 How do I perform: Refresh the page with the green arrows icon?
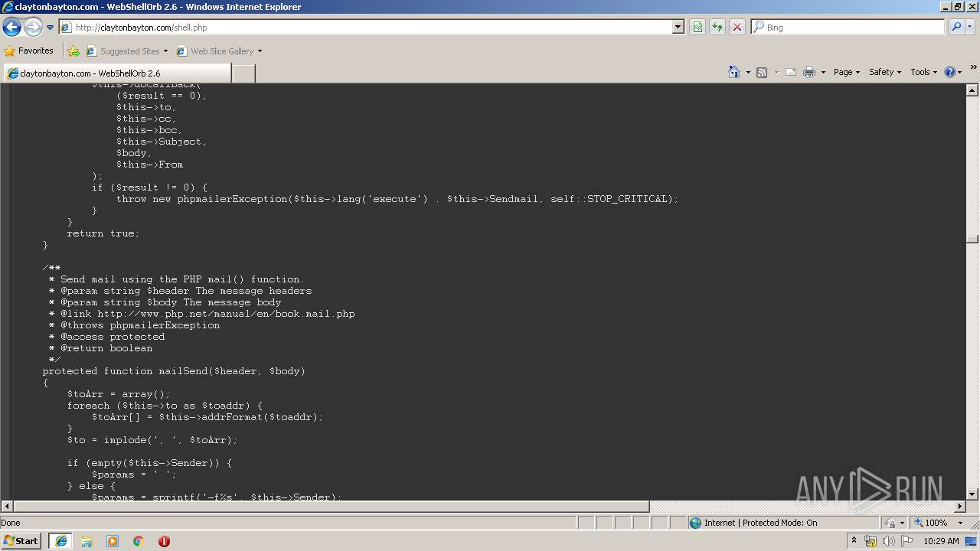[717, 28]
